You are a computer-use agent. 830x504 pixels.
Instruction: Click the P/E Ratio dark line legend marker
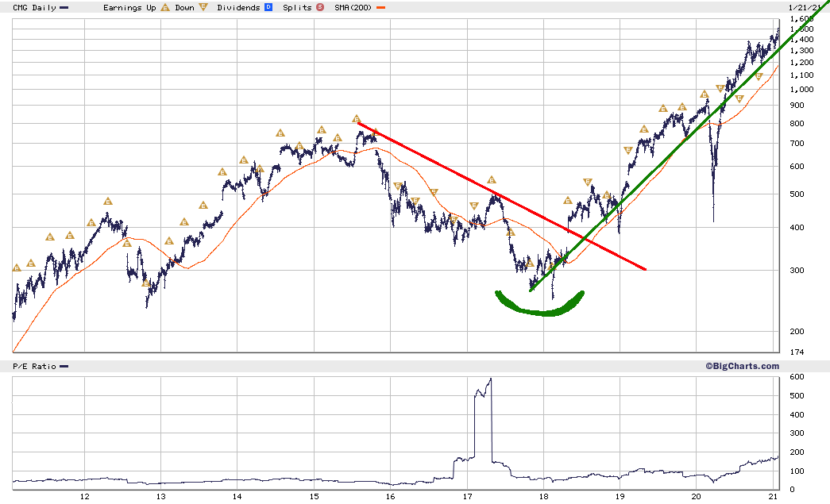[x=64, y=366]
